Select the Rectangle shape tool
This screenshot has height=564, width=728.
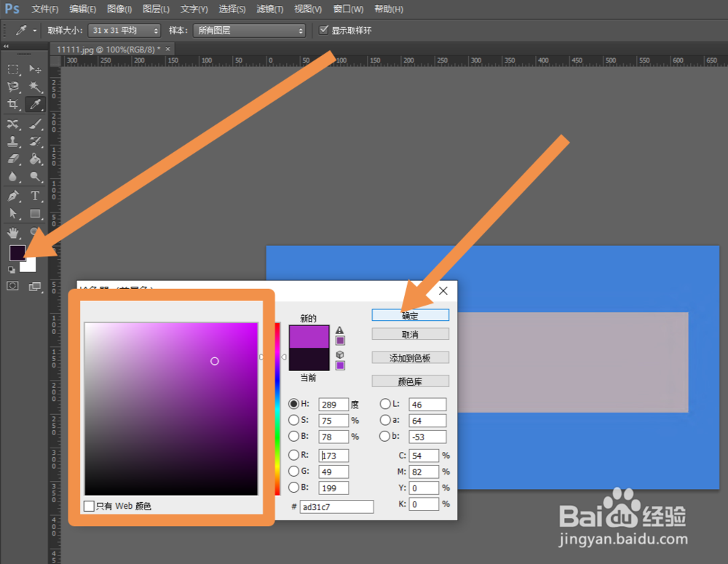35,213
